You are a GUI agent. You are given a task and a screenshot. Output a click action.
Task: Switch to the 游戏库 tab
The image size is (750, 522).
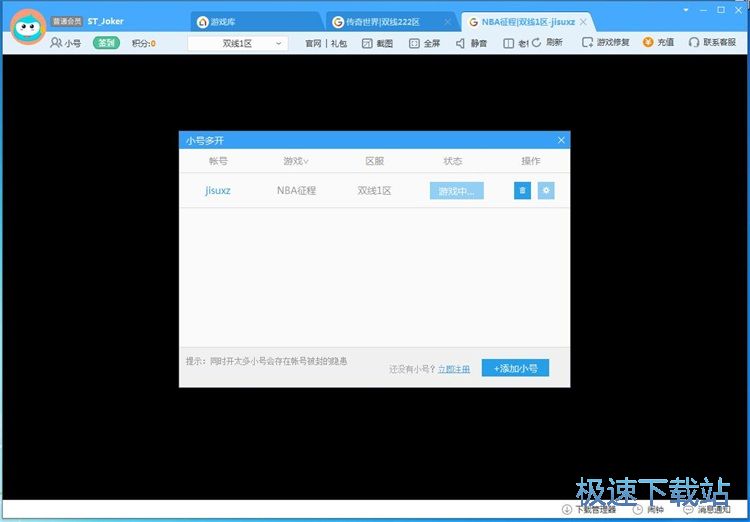(256, 22)
